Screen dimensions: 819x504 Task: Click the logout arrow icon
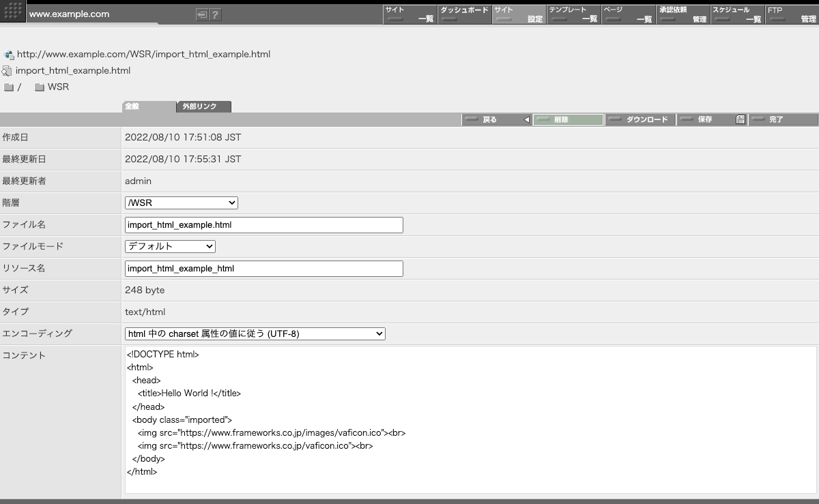coord(202,14)
